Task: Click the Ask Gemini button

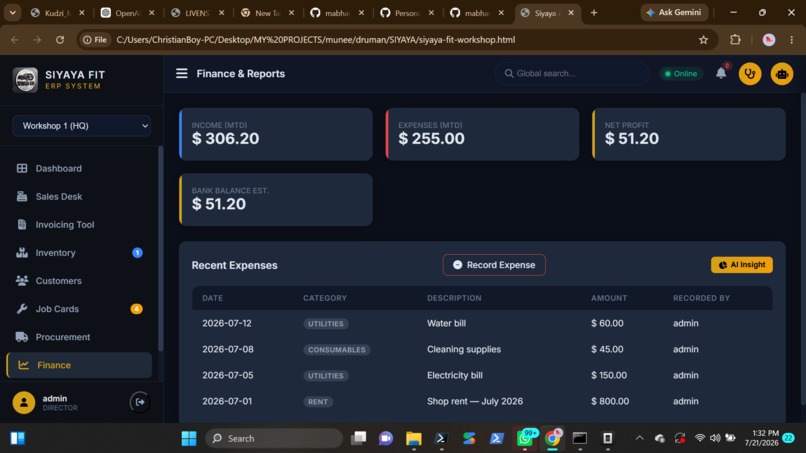Action: (x=674, y=12)
